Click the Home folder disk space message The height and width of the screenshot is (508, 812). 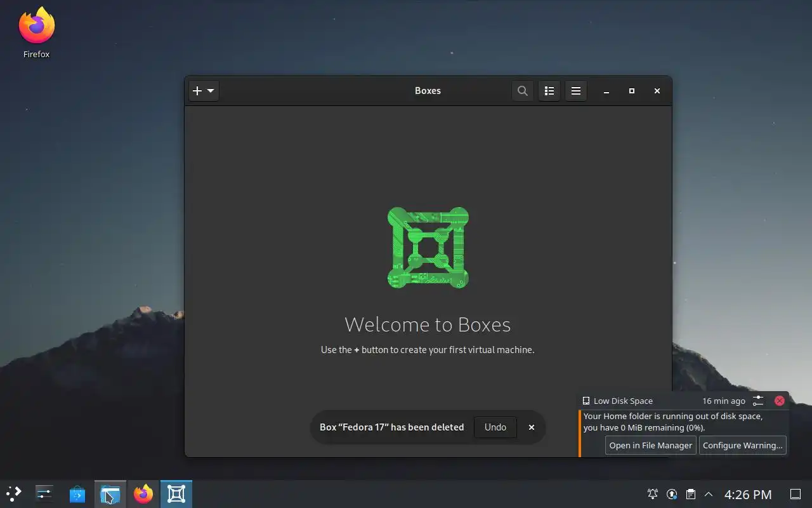tap(673, 422)
